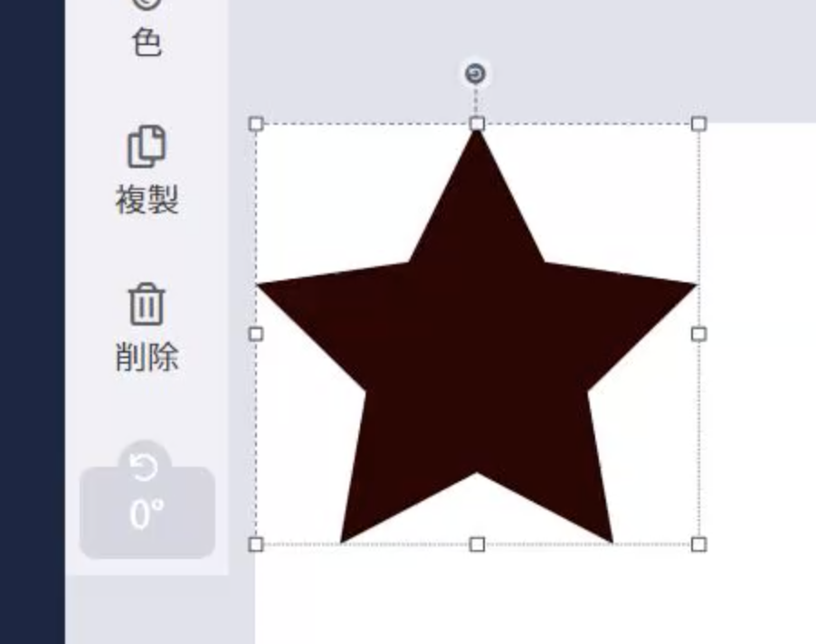Select the top-right corner resize handle
The image size is (816, 644).
(699, 124)
